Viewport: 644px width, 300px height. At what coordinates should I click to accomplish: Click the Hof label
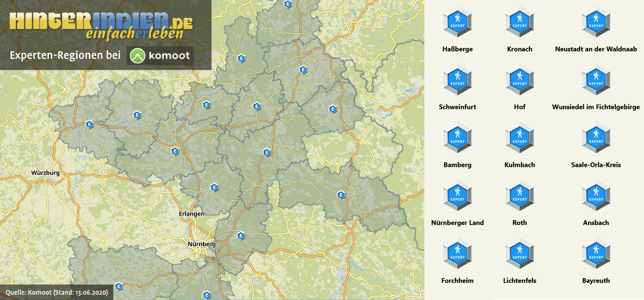coord(520,107)
